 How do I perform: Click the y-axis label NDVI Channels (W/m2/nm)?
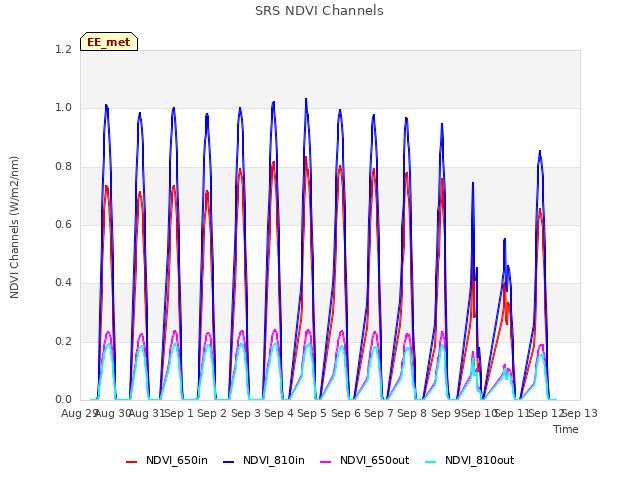click(x=14, y=227)
